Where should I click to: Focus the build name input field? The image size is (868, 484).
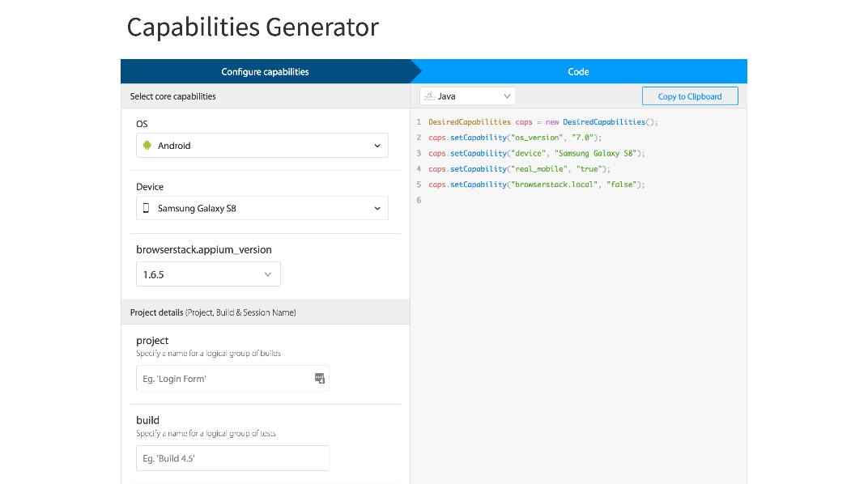click(x=232, y=458)
